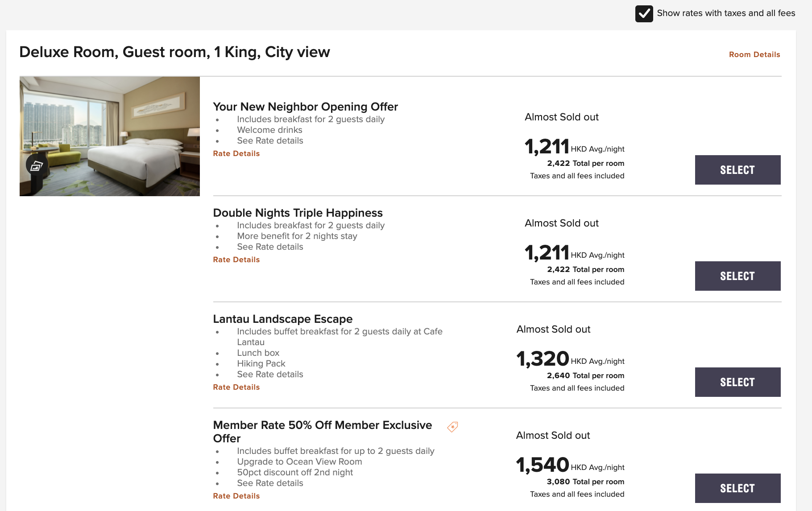Click the Double Nights Triple Happiness title
The width and height of the screenshot is (812, 511).
[x=298, y=213]
